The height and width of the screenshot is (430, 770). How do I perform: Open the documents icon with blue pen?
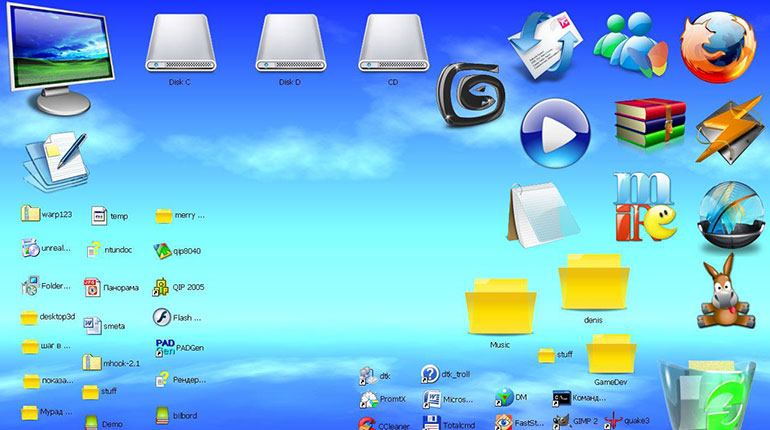tap(55, 161)
